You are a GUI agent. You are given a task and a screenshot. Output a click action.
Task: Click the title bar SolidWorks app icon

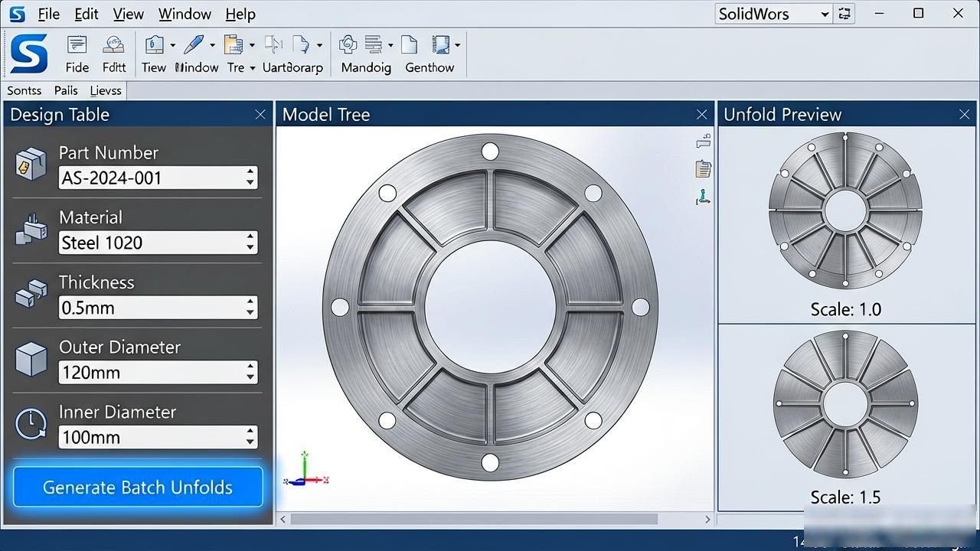click(x=17, y=14)
